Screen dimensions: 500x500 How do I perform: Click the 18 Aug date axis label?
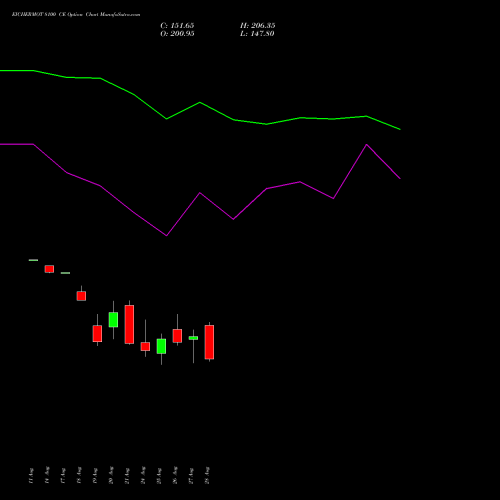click(x=79, y=475)
